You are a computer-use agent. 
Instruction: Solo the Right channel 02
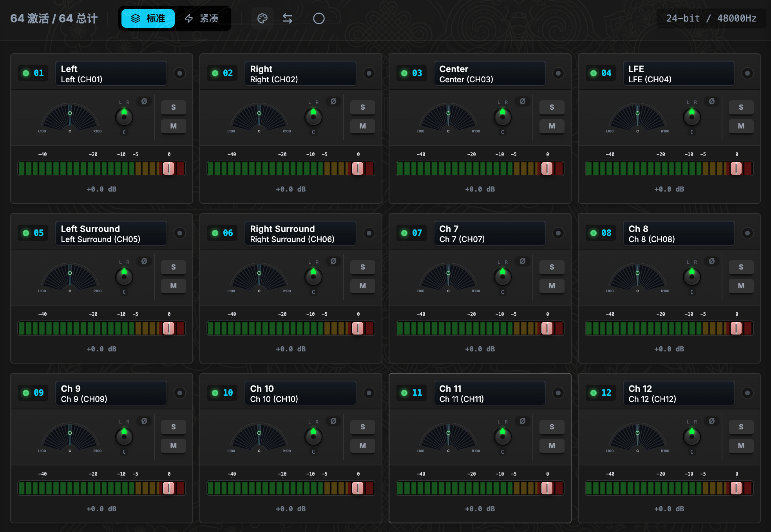click(363, 107)
